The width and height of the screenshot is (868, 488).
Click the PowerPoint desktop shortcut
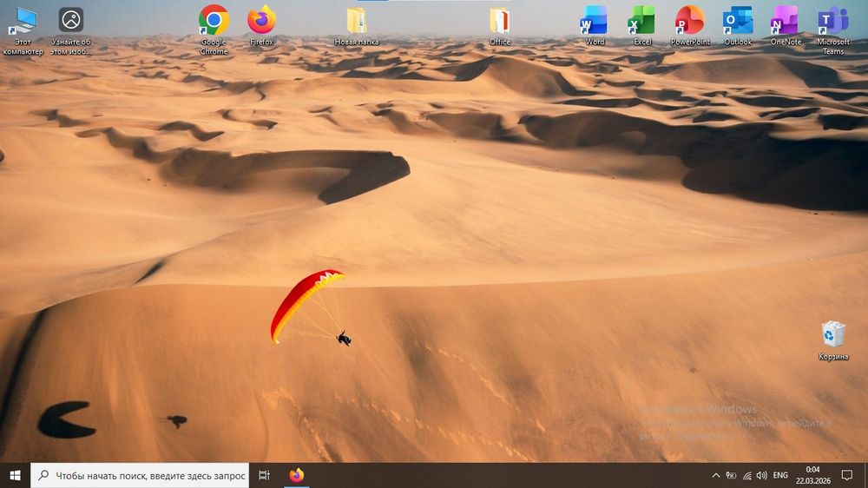[690, 25]
